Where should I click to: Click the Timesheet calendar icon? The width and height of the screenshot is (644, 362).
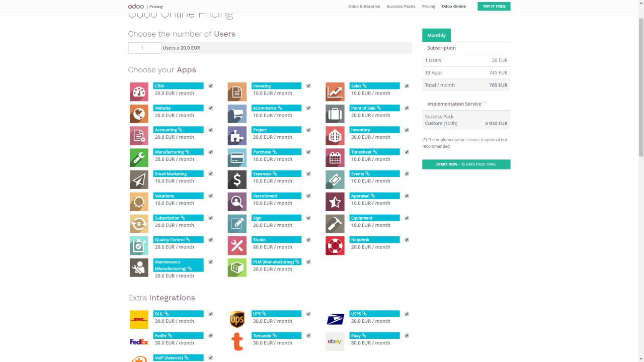pyautogui.click(x=335, y=158)
